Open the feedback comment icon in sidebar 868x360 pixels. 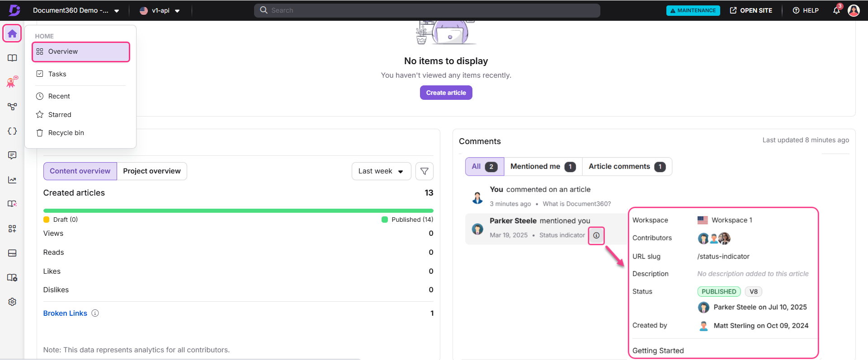pos(12,155)
